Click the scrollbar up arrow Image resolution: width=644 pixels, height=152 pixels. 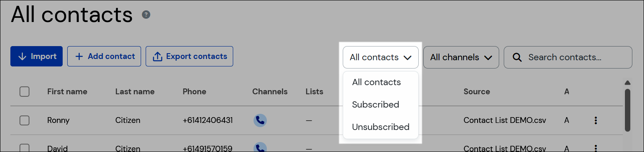627,83
